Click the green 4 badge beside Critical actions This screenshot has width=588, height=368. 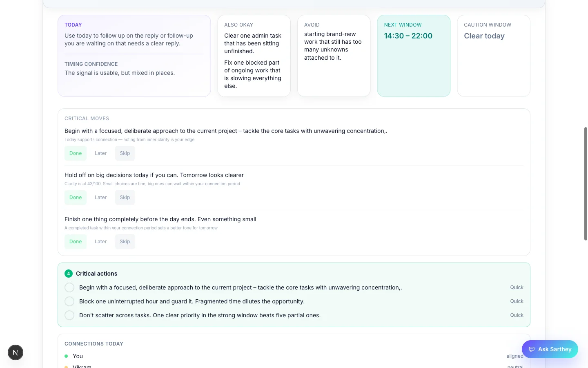pyautogui.click(x=69, y=274)
